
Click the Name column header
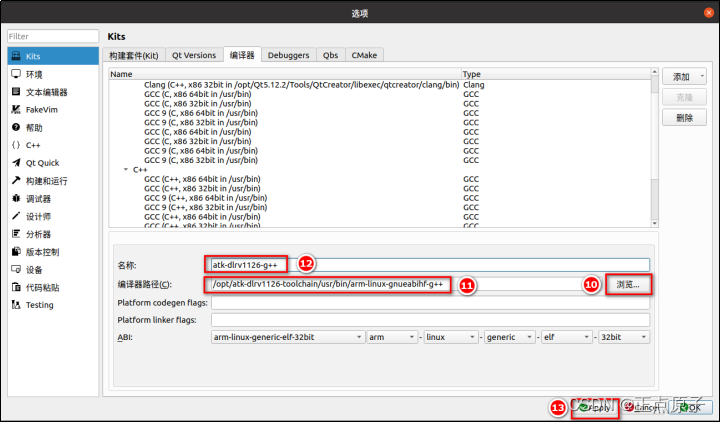[x=285, y=74]
